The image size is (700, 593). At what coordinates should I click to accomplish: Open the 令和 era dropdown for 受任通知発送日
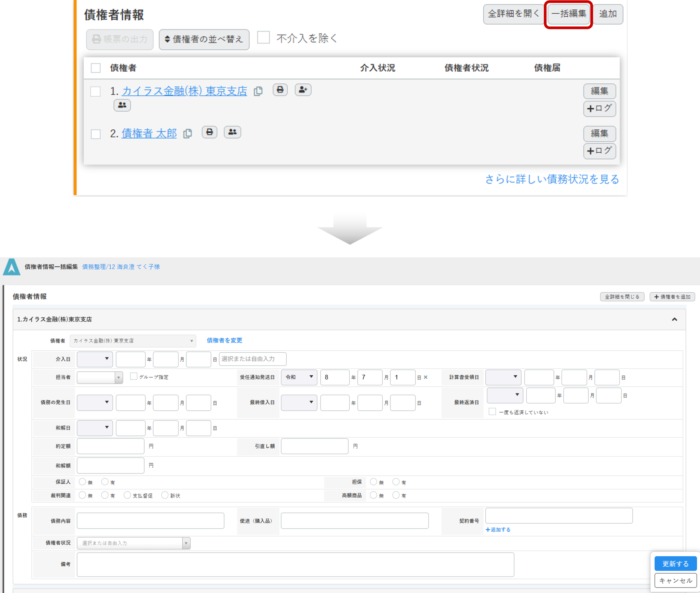coord(299,377)
